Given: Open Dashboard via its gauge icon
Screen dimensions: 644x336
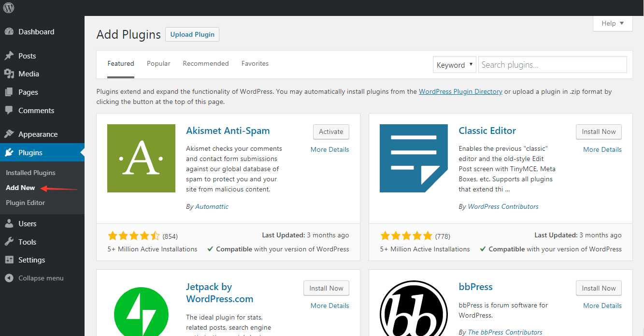Looking at the screenshot, I should point(9,32).
